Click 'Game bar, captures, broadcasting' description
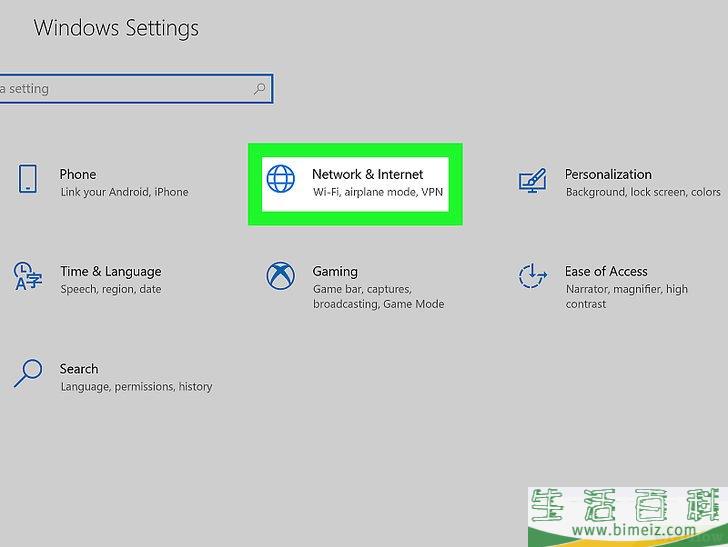Screen dimensions: 728x547 pyautogui.click(x=378, y=296)
